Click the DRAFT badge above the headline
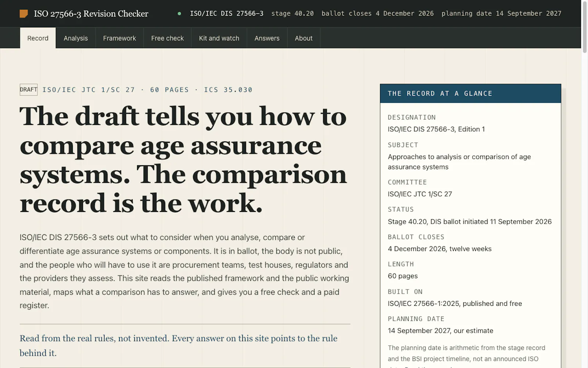The width and height of the screenshot is (588, 368). point(29,89)
